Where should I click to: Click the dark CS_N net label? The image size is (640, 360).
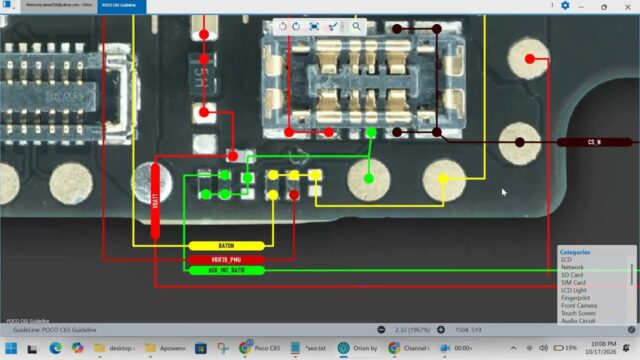(594, 142)
